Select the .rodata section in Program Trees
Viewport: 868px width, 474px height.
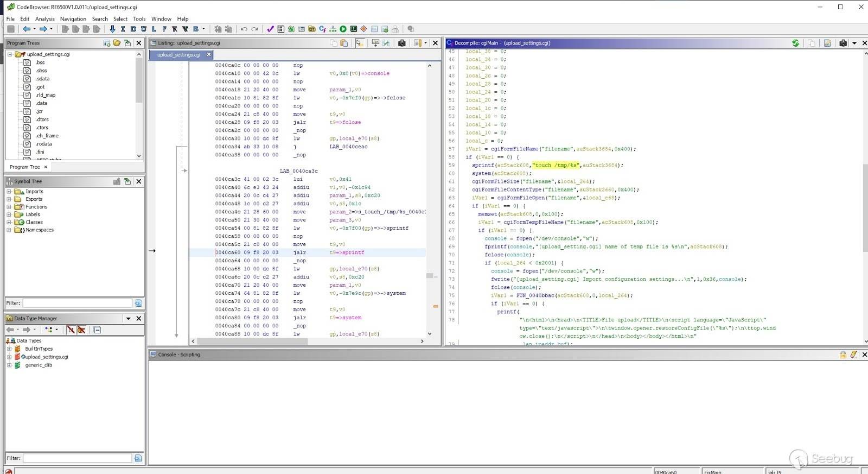(x=44, y=144)
